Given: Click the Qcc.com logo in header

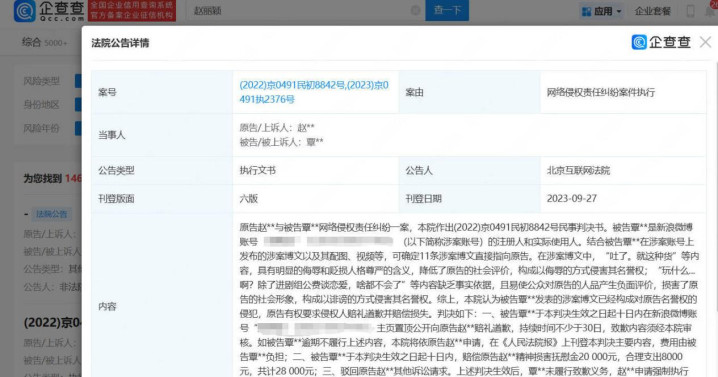Looking at the screenshot, I should click(49, 11).
